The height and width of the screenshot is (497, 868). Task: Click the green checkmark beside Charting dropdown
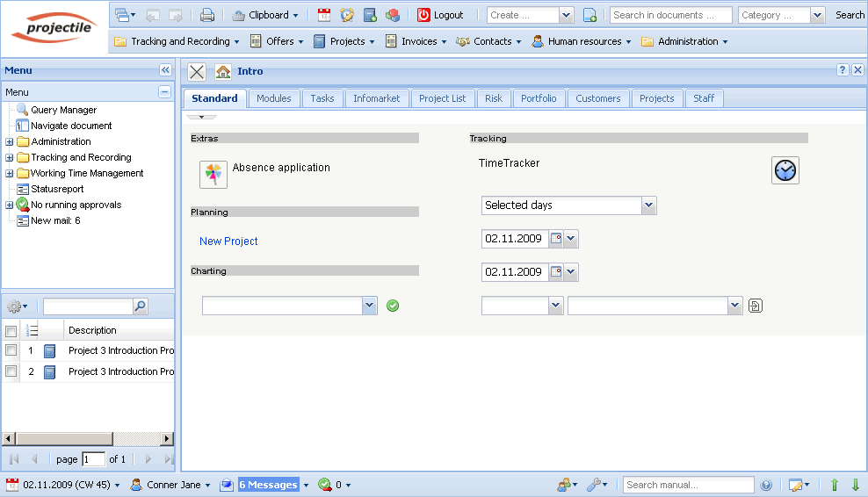coord(393,306)
